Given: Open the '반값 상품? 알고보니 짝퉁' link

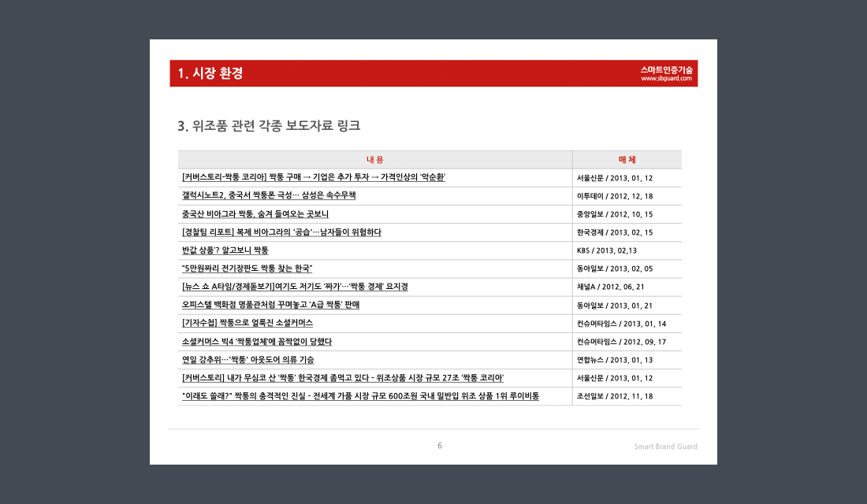Looking at the screenshot, I should (225, 250).
